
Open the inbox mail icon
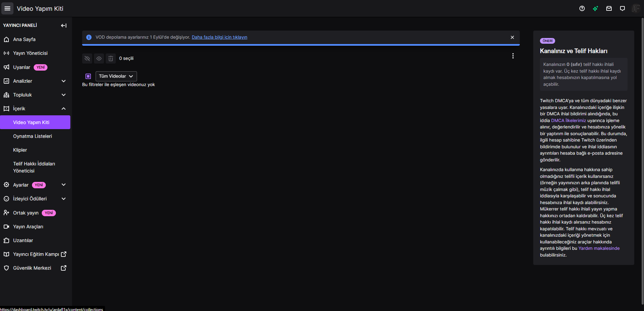tap(609, 8)
